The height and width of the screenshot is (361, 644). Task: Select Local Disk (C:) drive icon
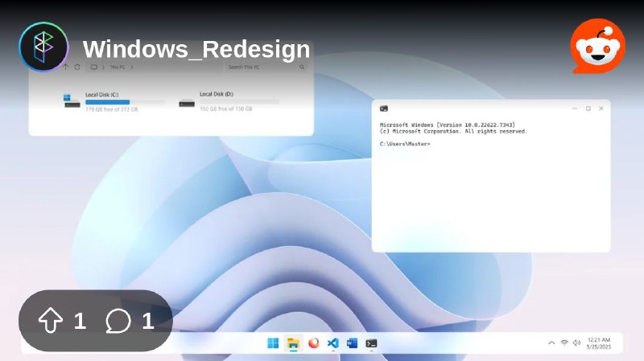point(72,101)
